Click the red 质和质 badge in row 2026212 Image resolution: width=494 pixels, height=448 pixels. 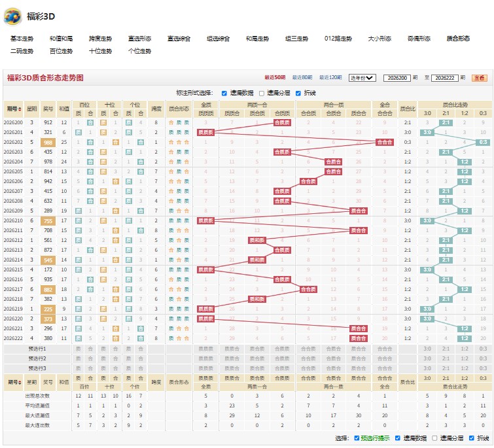[257, 241]
